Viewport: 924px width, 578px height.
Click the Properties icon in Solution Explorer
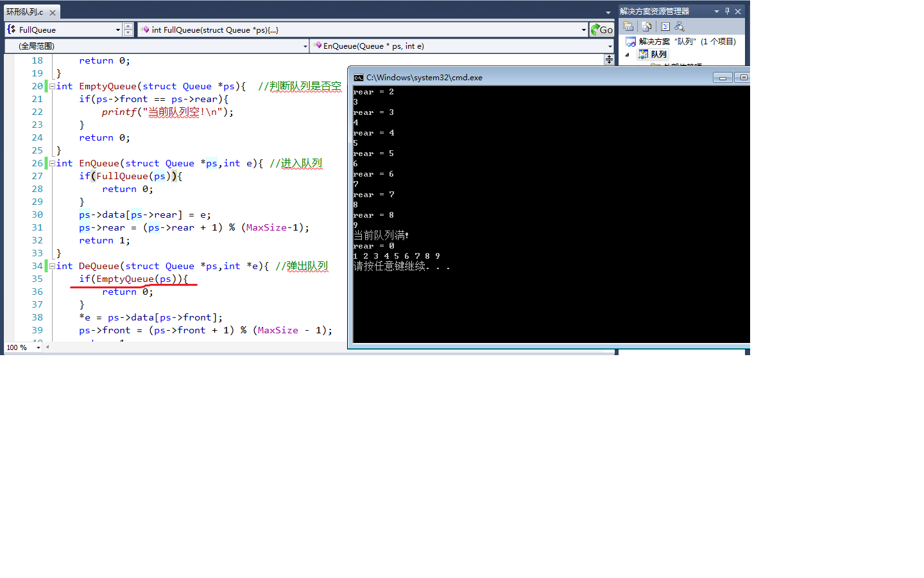pyautogui.click(x=628, y=26)
